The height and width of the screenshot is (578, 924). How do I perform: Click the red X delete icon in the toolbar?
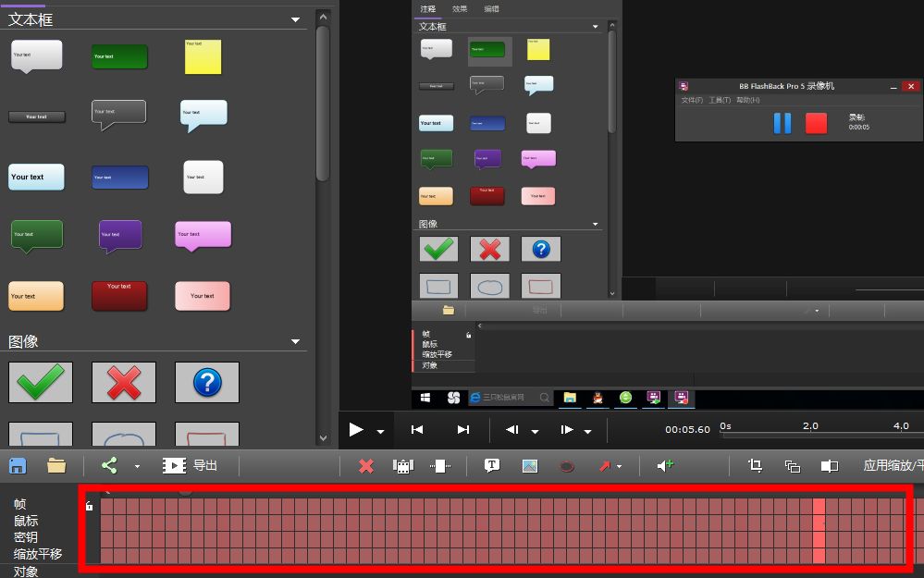point(366,467)
